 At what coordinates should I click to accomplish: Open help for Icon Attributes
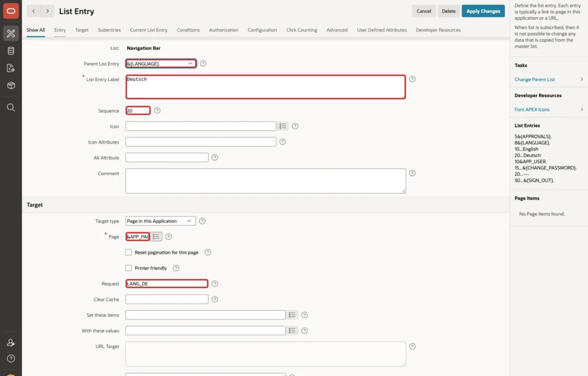(x=283, y=142)
